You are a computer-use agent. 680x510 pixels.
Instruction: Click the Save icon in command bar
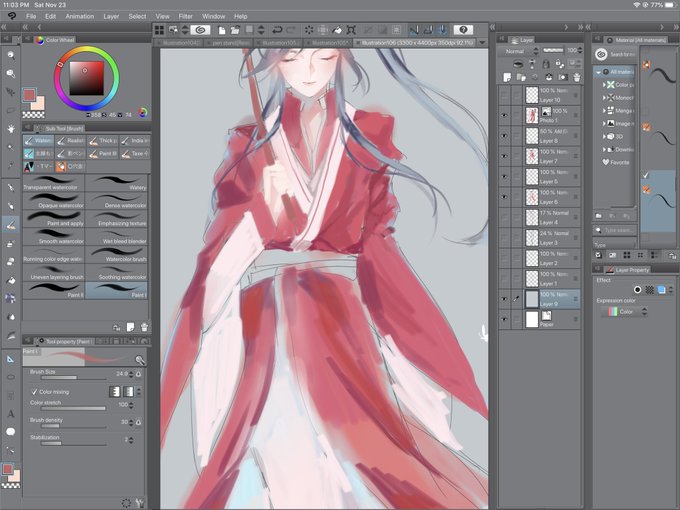click(249, 29)
